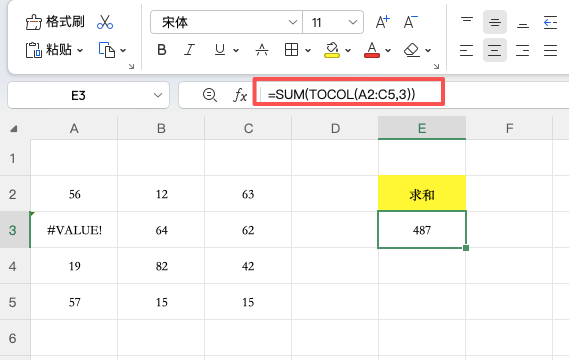The height and width of the screenshot is (360, 569).
Task: Expand underline style options arrow
Action: (236, 50)
